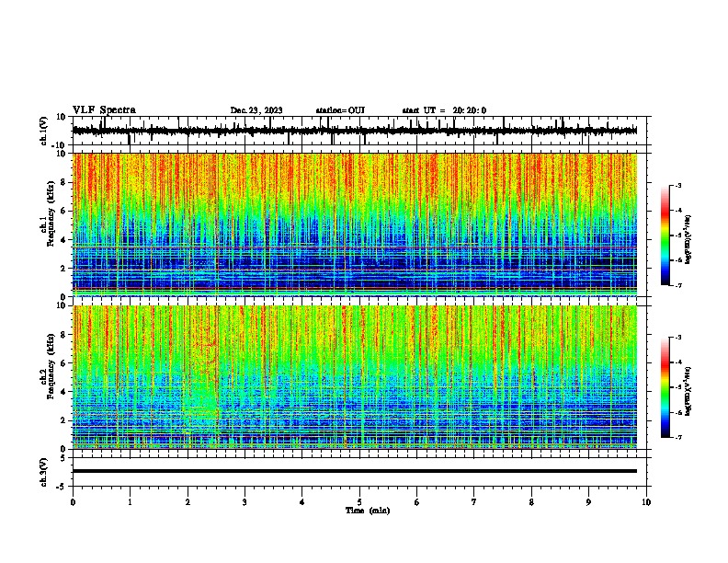Click the '1' minute tick on the time axis
This screenshot has height=563, width=728.
coord(130,502)
